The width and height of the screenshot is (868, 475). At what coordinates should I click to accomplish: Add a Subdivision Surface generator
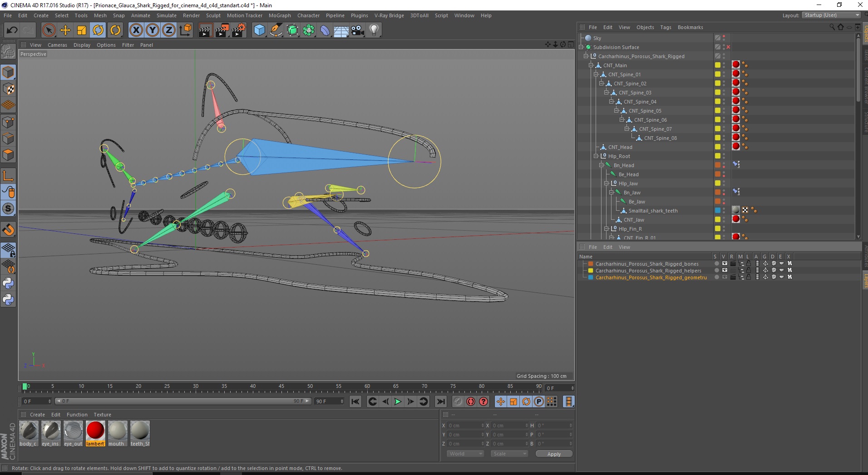click(292, 30)
